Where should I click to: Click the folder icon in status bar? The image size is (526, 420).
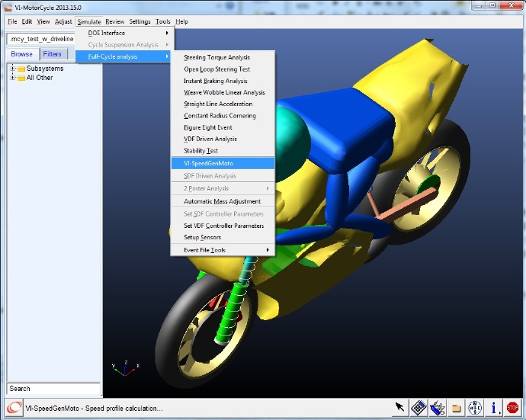(x=456, y=409)
